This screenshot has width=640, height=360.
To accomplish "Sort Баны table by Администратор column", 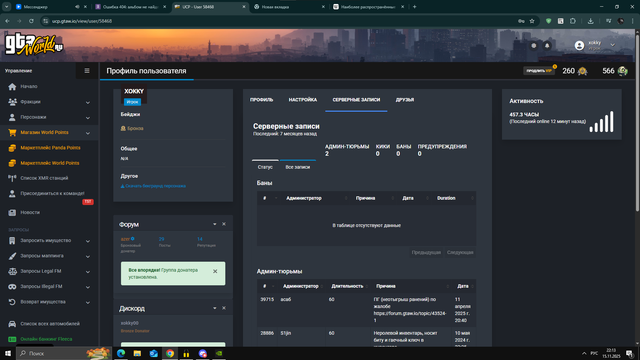I will point(304,198).
